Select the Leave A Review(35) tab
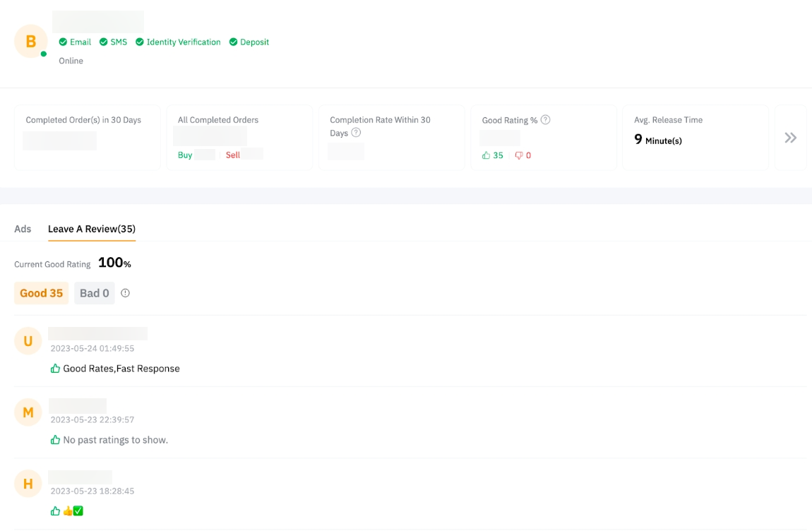Image resolution: width=812 pixels, height=531 pixels. point(92,229)
